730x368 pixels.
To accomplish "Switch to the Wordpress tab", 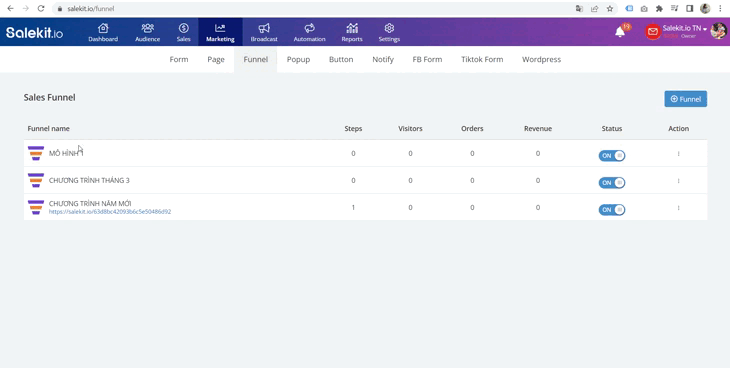I will click(x=541, y=59).
